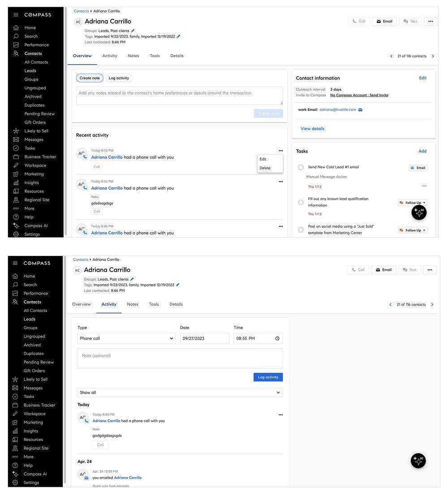Viewport: 448px width, 494px height.
Task: Switch to Tools tab in bottom screenshot
Action: point(154,304)
